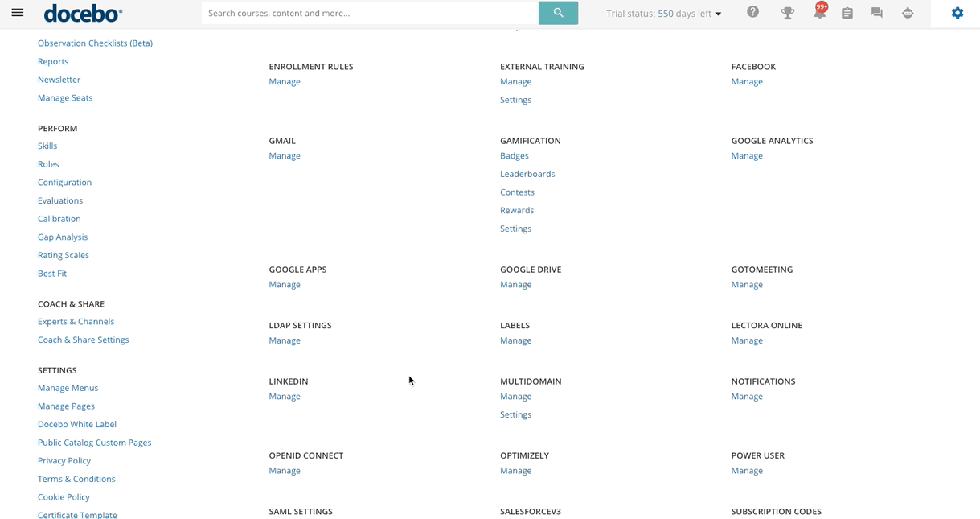980x519 pixels.
Task: Open Experts & Channels link
Action: 76,321
